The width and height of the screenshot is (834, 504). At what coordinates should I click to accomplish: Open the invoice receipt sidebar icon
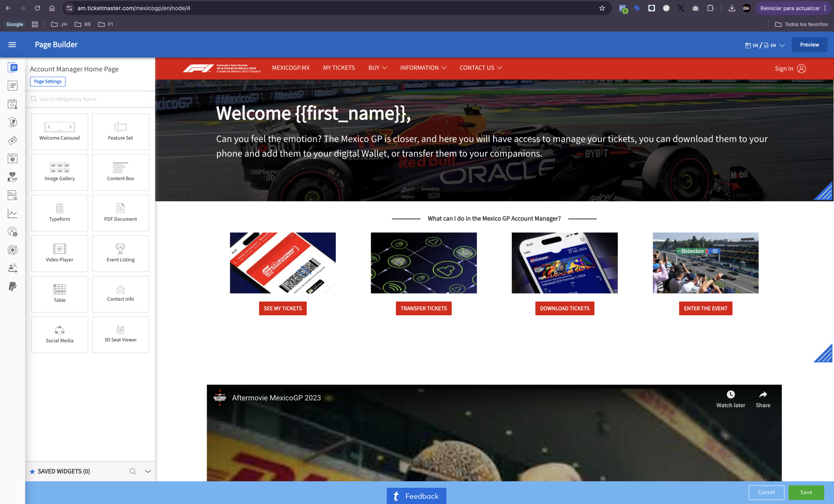(x=12, y=159)
